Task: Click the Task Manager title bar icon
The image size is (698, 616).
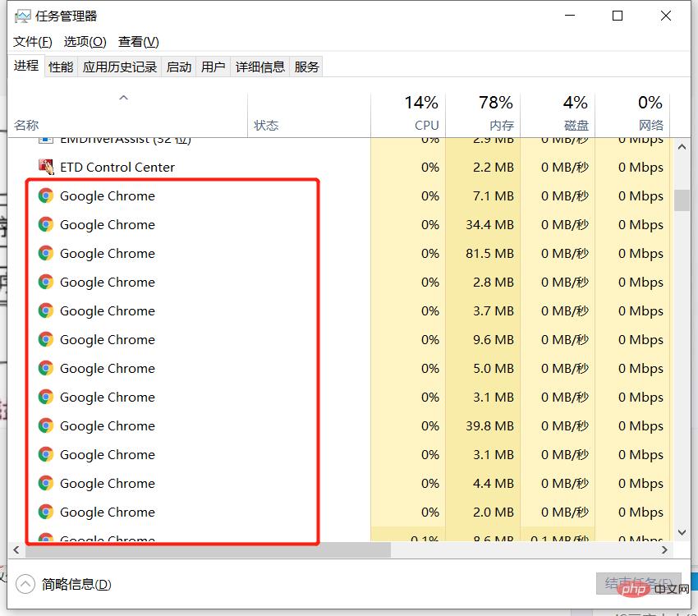Action: pyautogui.click(x=22, y=16)
